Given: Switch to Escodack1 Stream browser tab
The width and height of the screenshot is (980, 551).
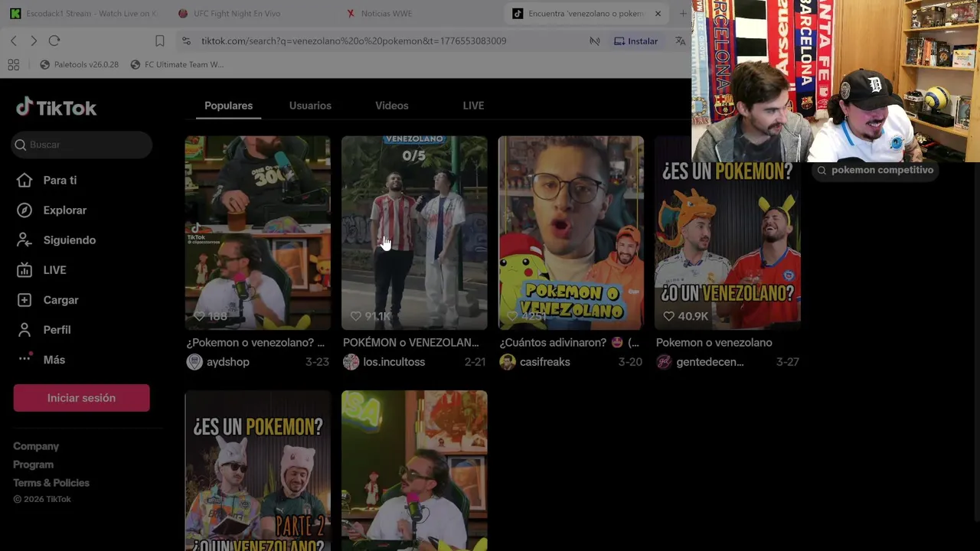Looking at the screenshot, I should tap(84, 14).
